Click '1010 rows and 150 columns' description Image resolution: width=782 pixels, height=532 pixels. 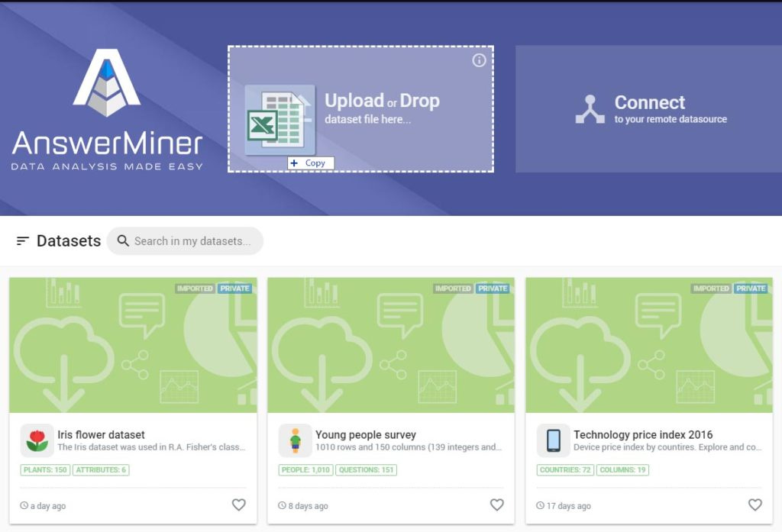click(x=409, y=447)
